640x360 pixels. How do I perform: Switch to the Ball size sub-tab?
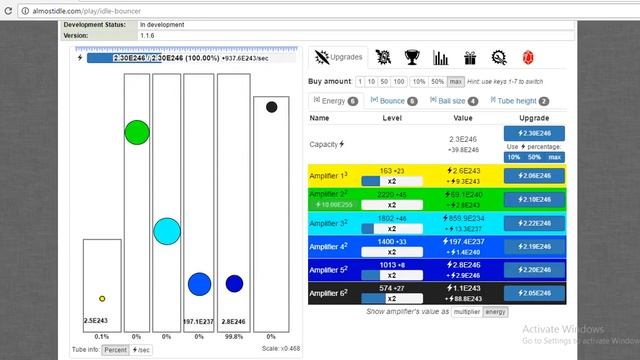pos(454,101)
